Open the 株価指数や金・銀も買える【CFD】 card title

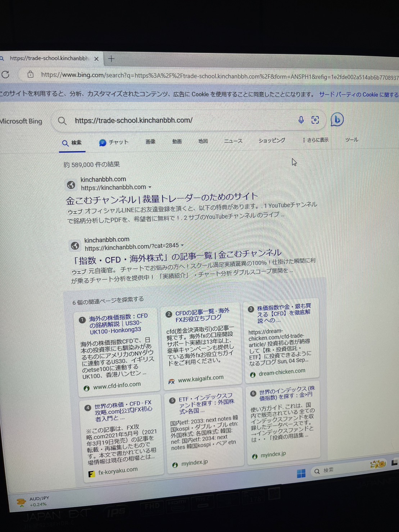(x=284, y=313)
